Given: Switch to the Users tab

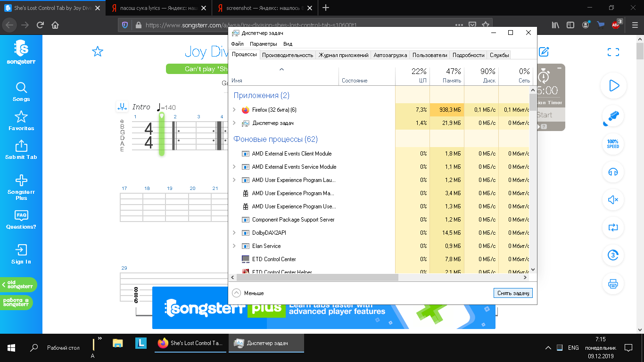Looking at the screenshot, I should 429,55.
